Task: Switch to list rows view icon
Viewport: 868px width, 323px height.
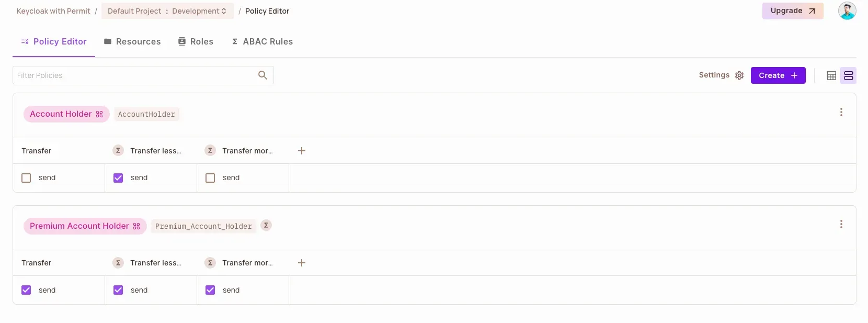Action: (x=848, y=76)
